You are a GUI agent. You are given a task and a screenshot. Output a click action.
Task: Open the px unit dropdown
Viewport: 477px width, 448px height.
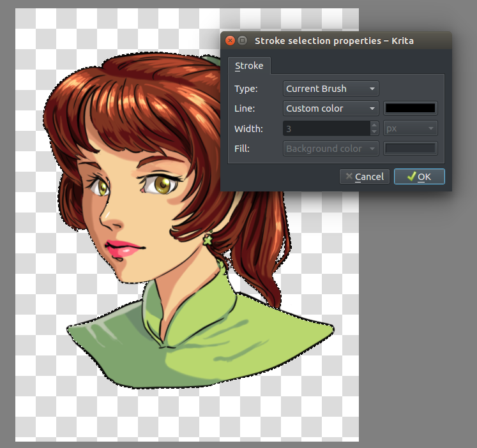point(410,129)
